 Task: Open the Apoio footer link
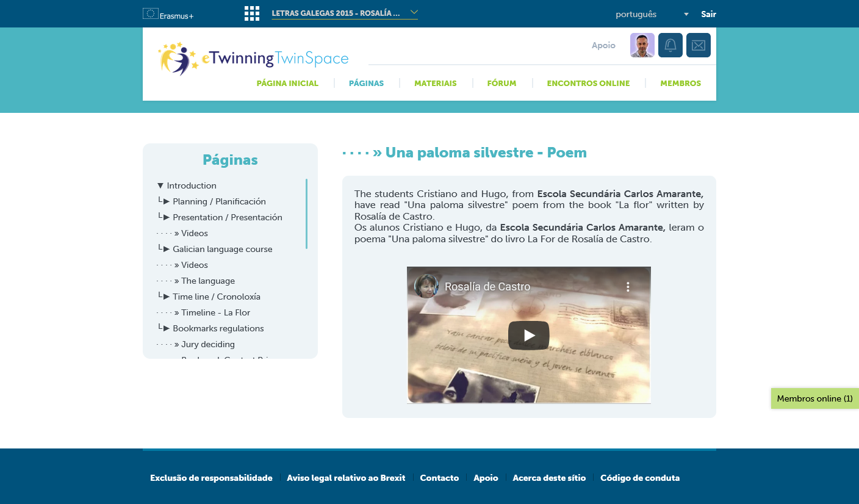click(486, 478)
